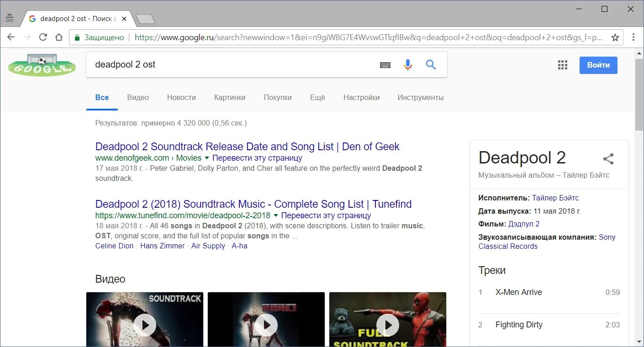Screen dimensions: 644x347
Task: Select the Все search tab
Action: 102,97
